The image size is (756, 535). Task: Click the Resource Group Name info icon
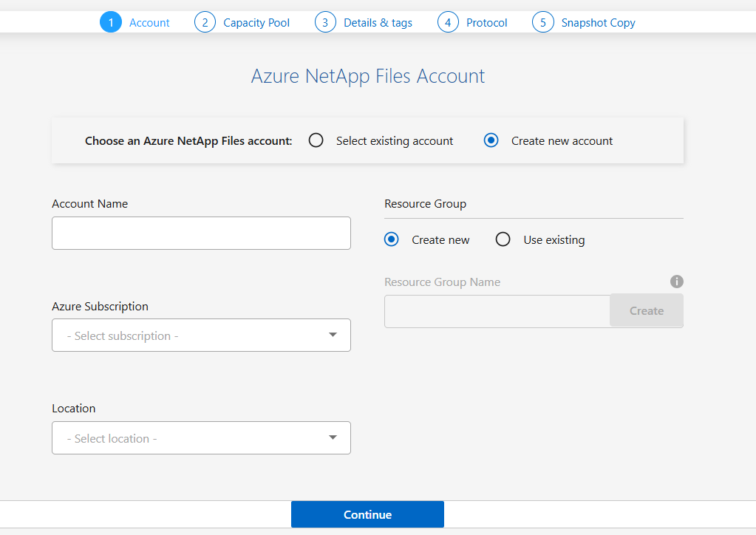click(676, 282)
